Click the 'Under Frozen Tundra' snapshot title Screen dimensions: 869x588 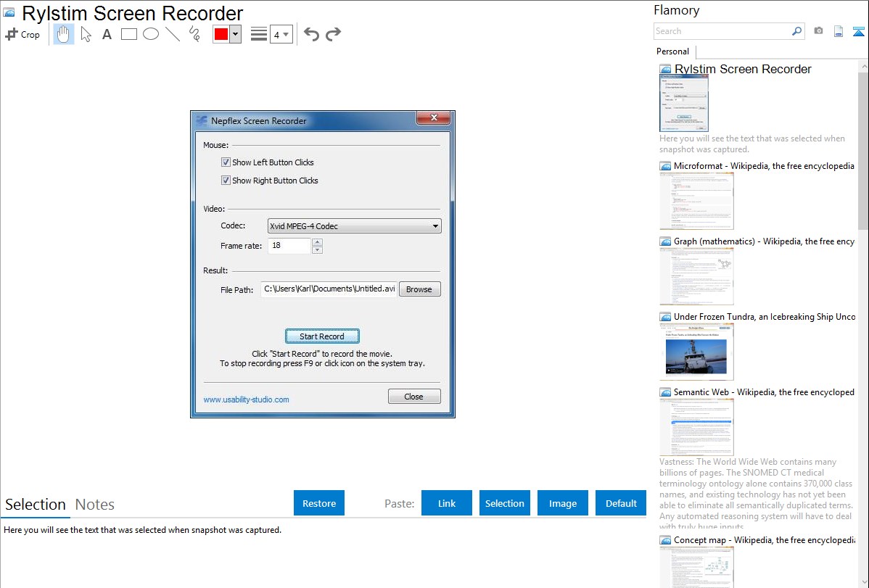click(765, 317)
